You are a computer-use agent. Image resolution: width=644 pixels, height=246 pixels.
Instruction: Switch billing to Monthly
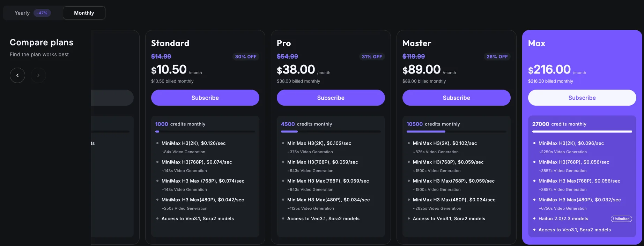(x=84, y=13)
